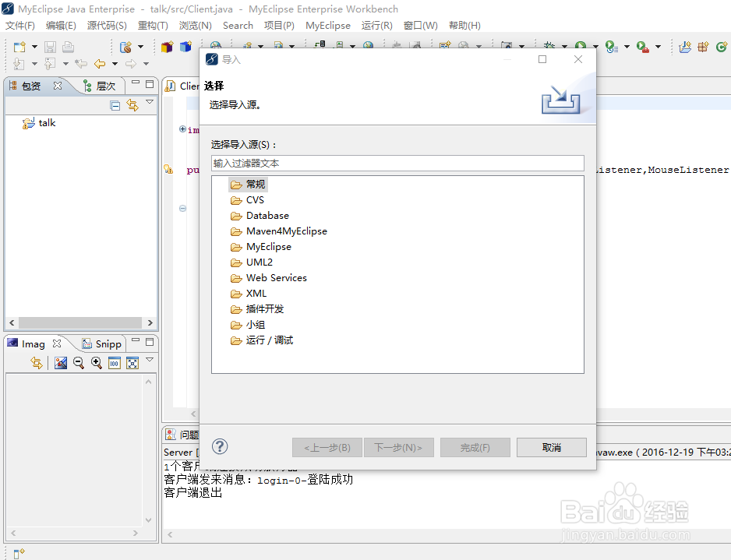Select the Web Services folder
This screenshot has height=560, width=731.
[269, 278]
